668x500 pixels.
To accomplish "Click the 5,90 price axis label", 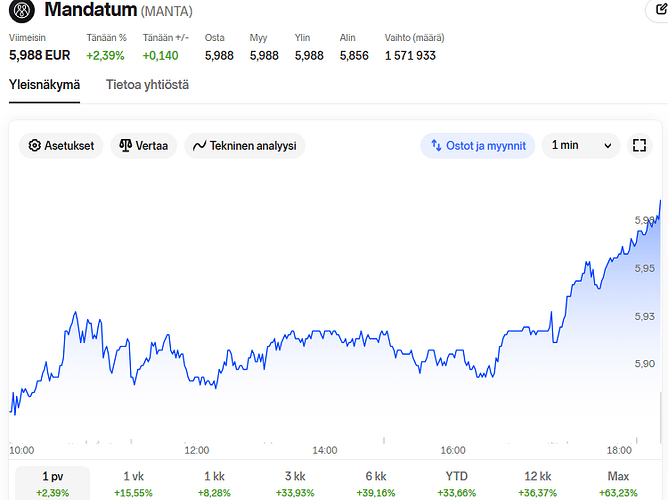I will (x=645, y=364).
